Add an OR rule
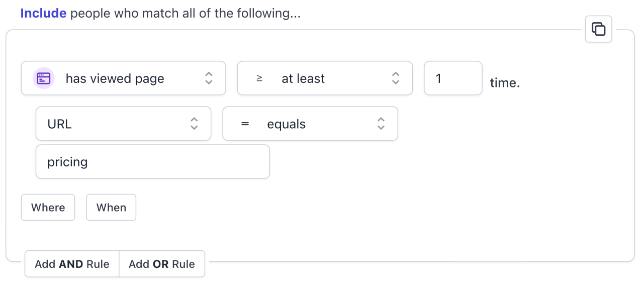644x285 pixels. pyautogui.click(x=162, y=264)
